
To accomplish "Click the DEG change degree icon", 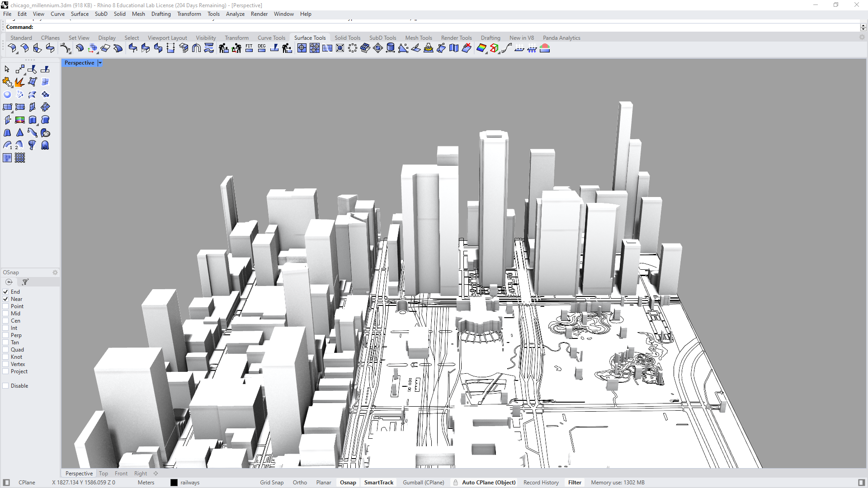I will tap(262, 48).
